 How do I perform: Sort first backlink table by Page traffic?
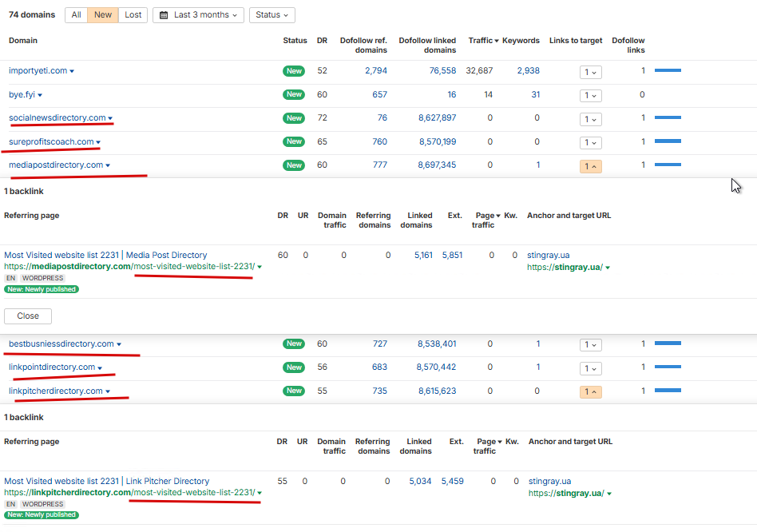pos(486,220)
